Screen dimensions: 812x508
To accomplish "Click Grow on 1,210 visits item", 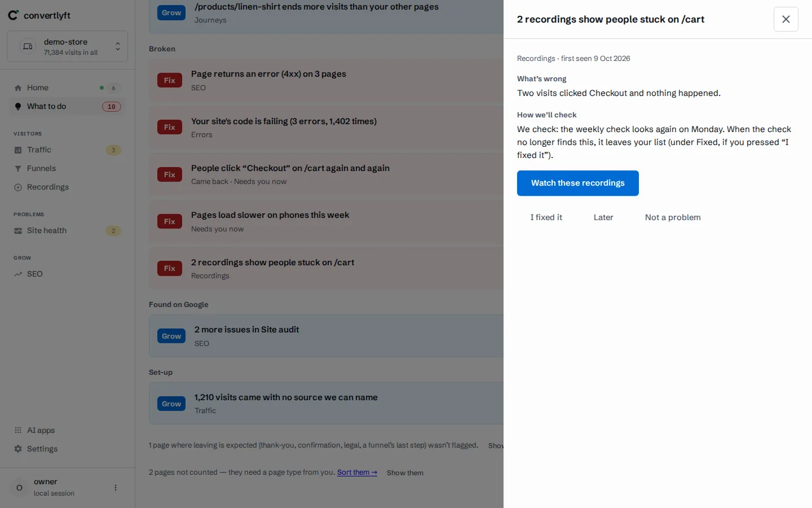I will (171, 404).
